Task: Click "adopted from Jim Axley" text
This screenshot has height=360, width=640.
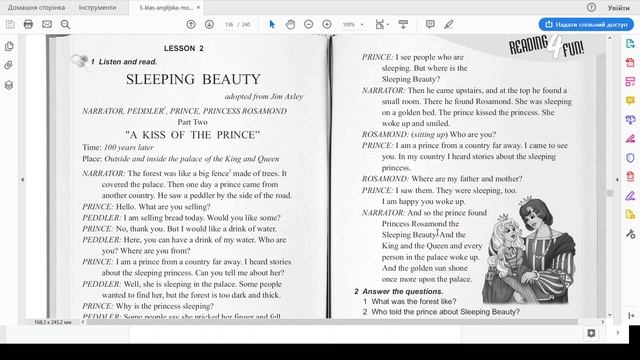Action: 264,97
